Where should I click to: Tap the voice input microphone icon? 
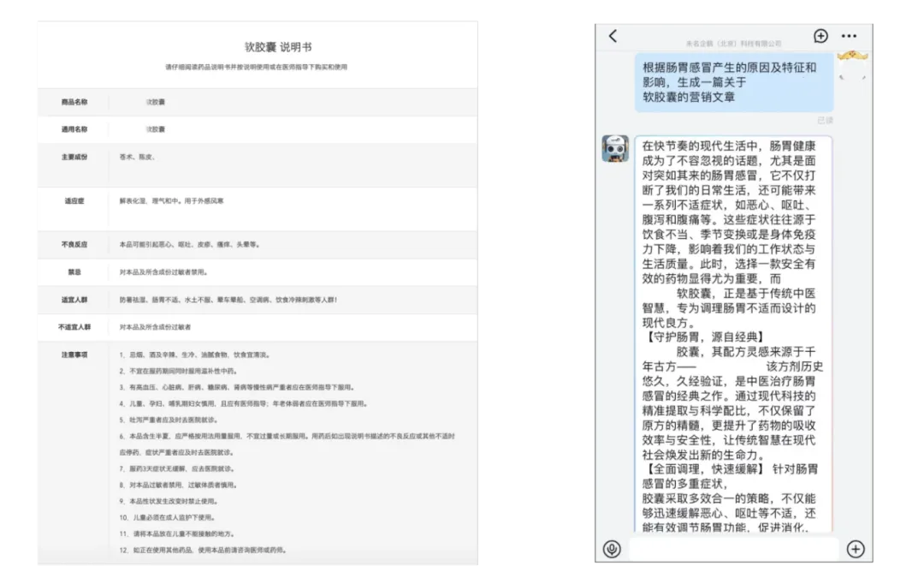pos(612,549)
